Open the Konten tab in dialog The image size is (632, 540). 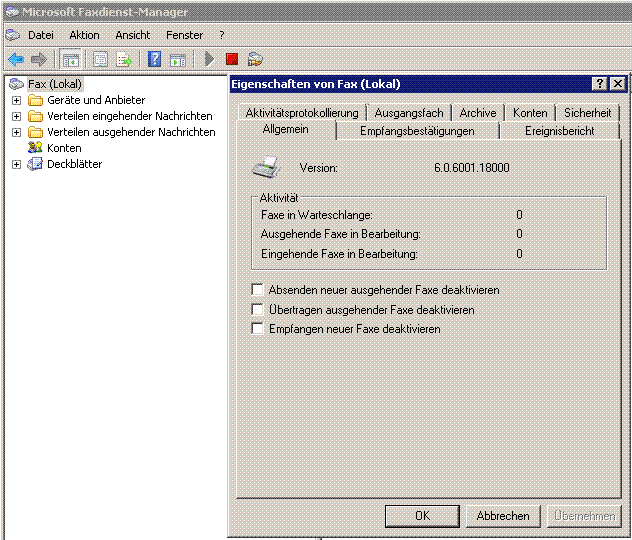530,113
